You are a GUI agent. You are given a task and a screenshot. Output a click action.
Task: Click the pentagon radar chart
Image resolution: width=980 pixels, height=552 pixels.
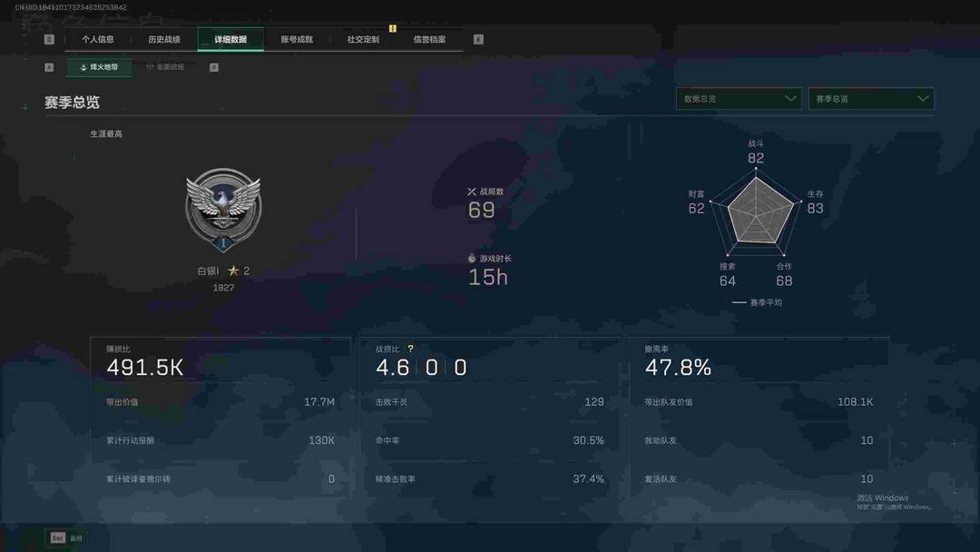point(756,212)
